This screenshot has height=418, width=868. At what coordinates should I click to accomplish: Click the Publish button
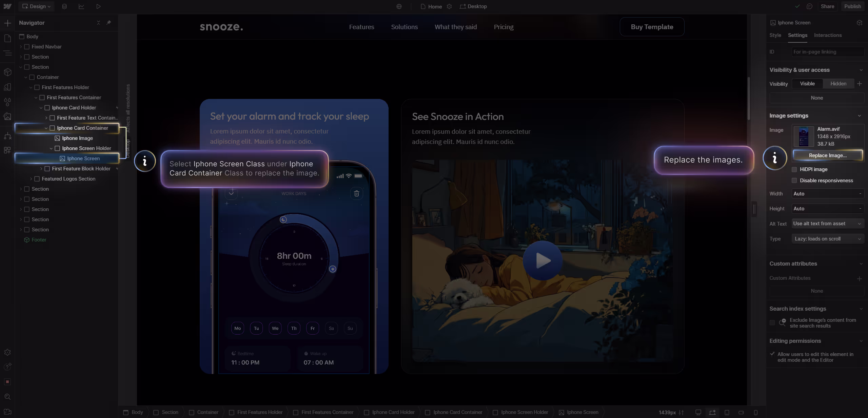[x=852, y=6]
